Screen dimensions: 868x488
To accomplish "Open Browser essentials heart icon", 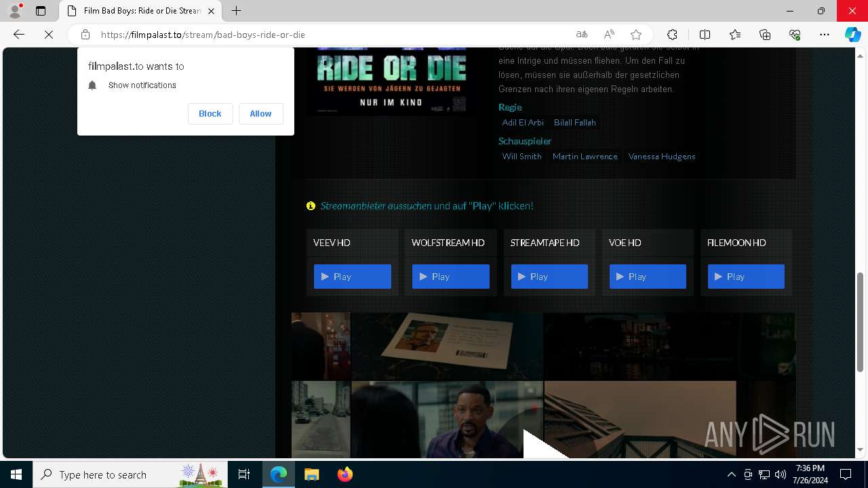I will tap(795, 35).
